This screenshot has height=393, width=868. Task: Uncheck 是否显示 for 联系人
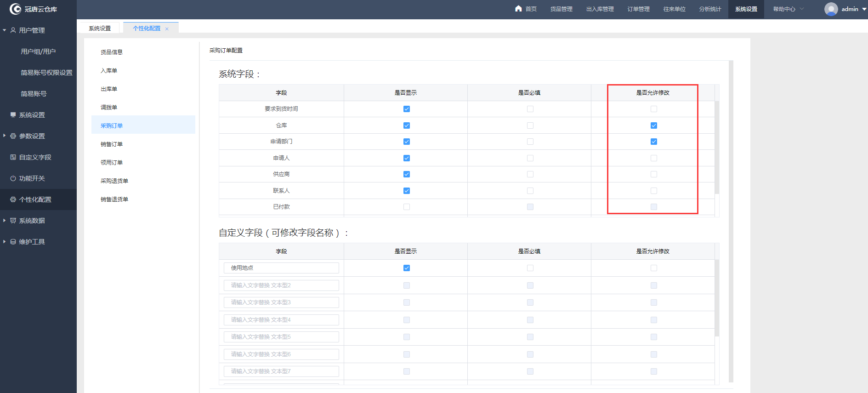tap(407, 191)
